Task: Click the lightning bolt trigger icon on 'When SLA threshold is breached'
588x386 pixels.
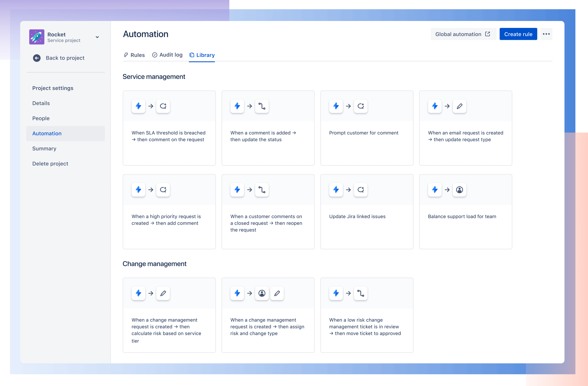Action: coord(138,106)
